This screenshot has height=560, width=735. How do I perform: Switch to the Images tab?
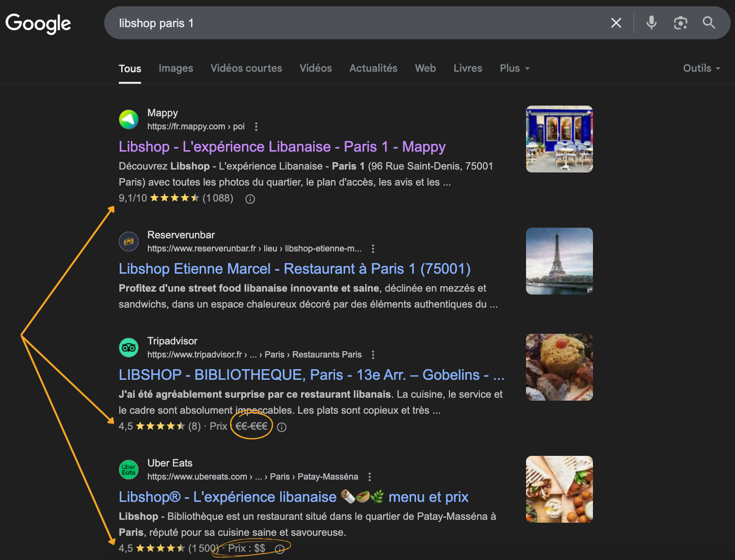[176, 68]
